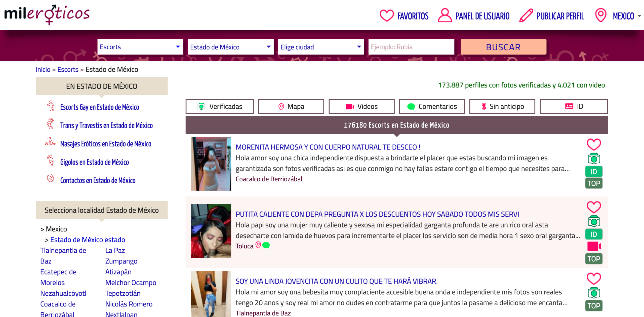
Task: Toggle the ID filter button
Action: pos(574,106)
